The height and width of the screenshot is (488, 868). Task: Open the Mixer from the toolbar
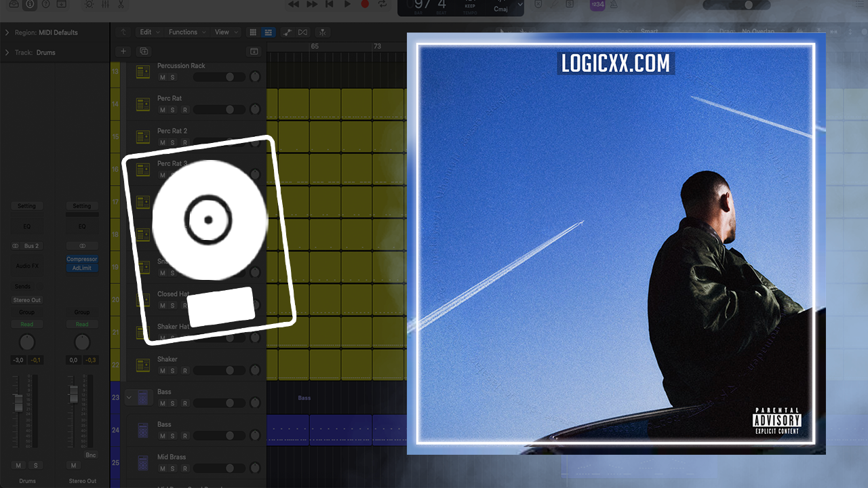105,4
